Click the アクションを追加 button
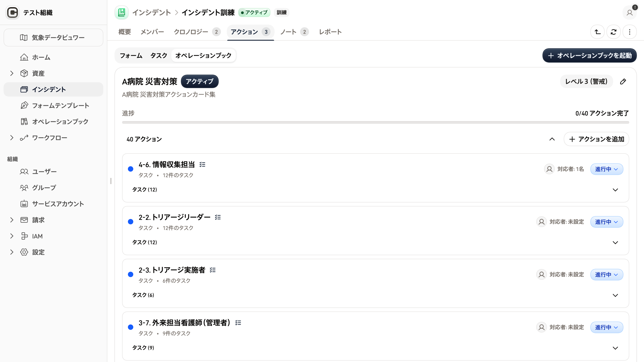 tap(596, 139)
